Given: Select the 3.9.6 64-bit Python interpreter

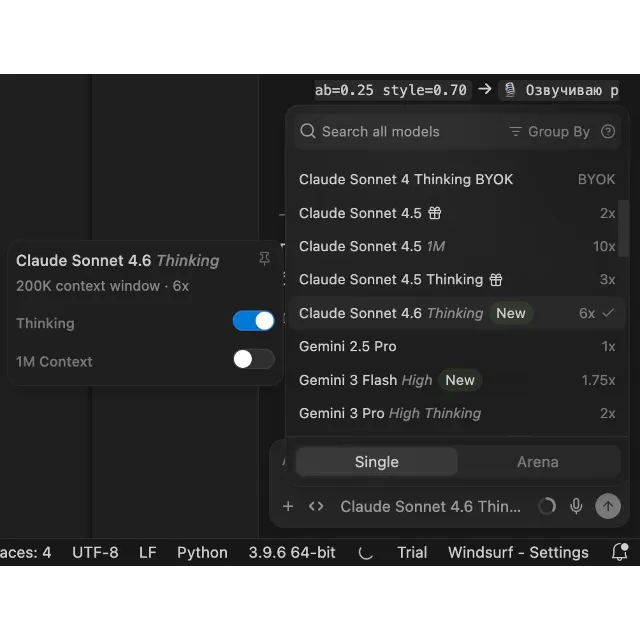Looking at the screenshot, I should point(292,552).
